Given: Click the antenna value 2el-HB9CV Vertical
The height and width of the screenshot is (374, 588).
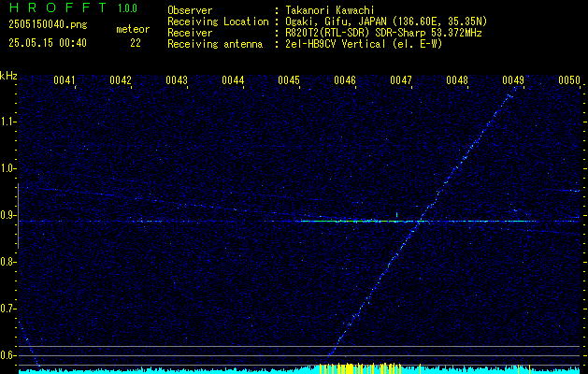Looking at the screenshot, I should pos(335,44).
